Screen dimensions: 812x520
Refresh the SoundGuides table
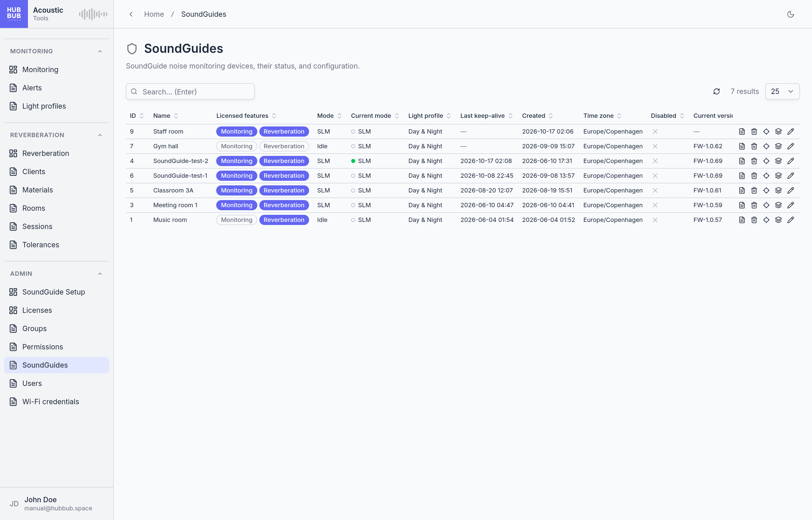tap(717, 91)
